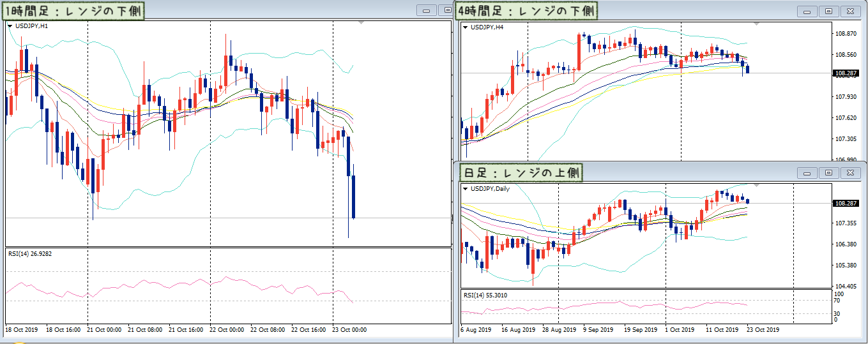
Task: Click the 1 Oct 2019 date on Daily axis
Action: (x=680, y=330)
